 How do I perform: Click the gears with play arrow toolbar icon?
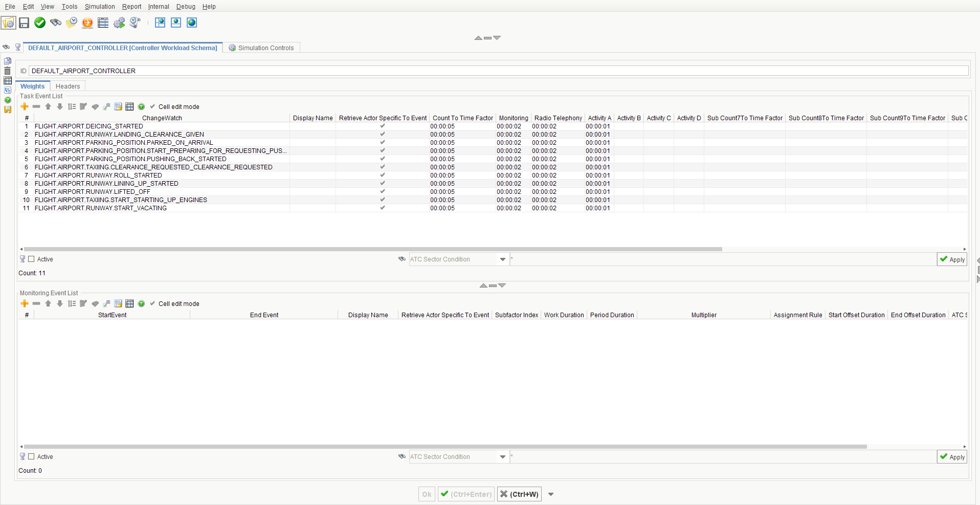click(119, 23)
